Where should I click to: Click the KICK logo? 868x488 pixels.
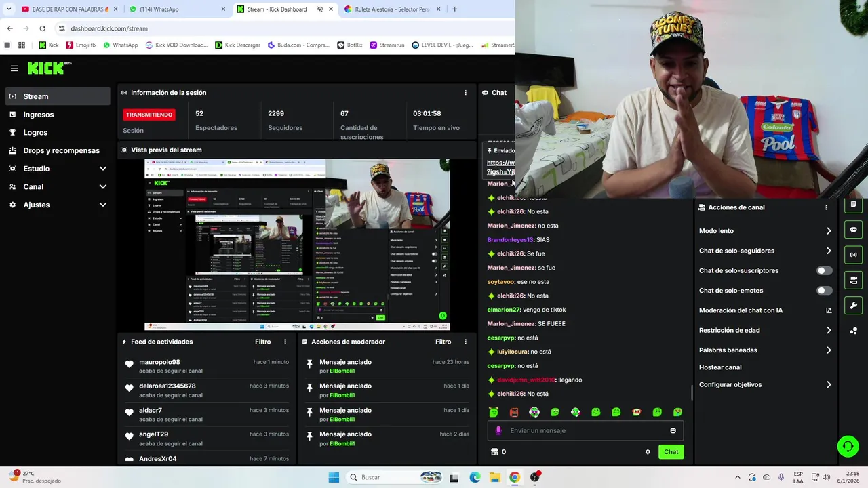pos(49,68)
